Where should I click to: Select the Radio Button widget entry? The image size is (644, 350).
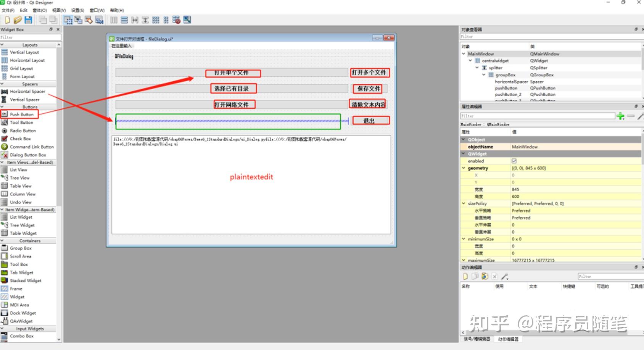[x=22, y=131]
